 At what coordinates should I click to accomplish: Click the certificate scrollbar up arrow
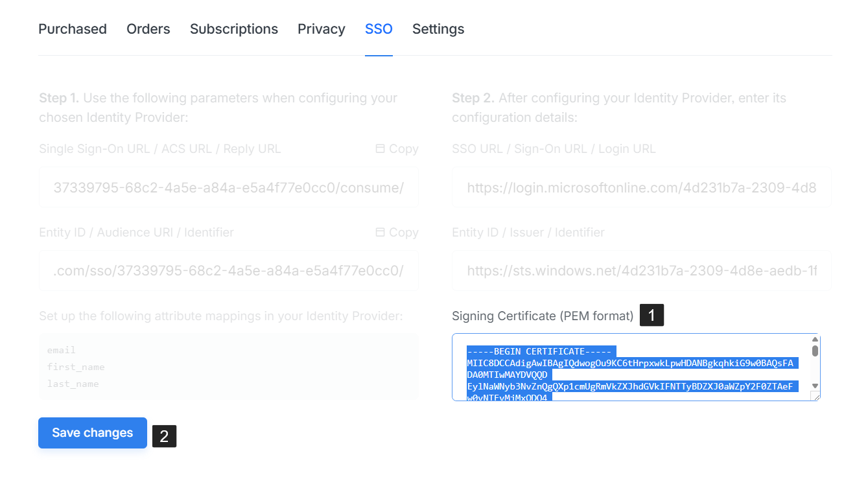coord(815,340)
